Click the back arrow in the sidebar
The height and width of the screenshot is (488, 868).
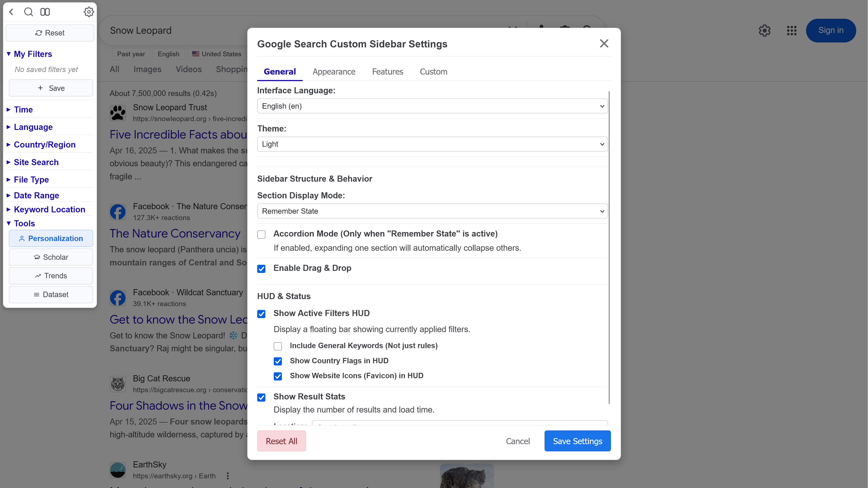click(x=12, y=12)
